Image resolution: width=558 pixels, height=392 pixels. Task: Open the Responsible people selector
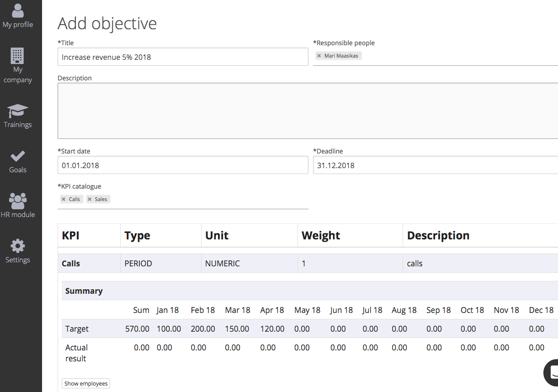pyautogui.click(x=436, y=56)
